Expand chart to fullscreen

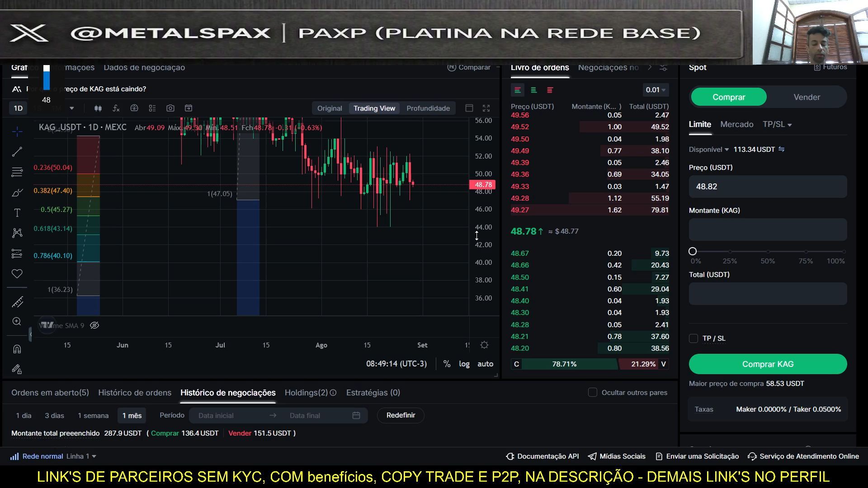click(486, 108)
